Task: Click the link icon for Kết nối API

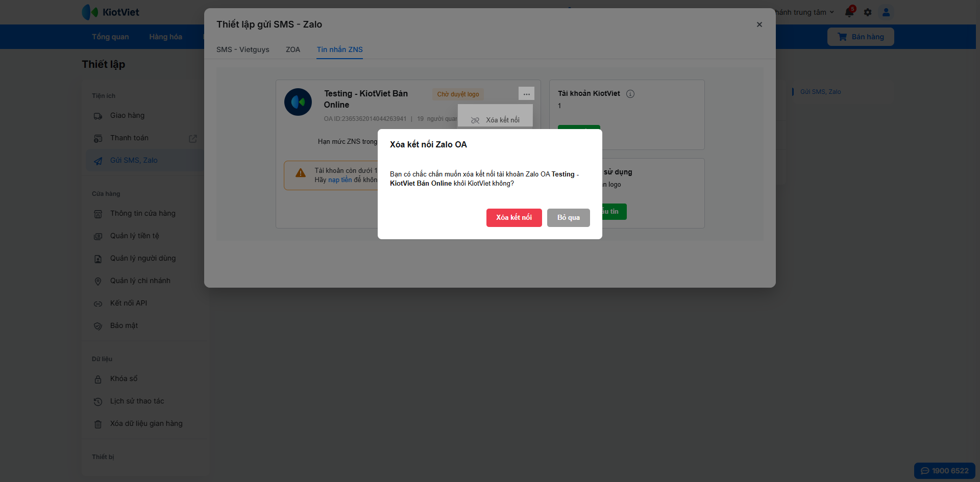Action: point(98,304)
